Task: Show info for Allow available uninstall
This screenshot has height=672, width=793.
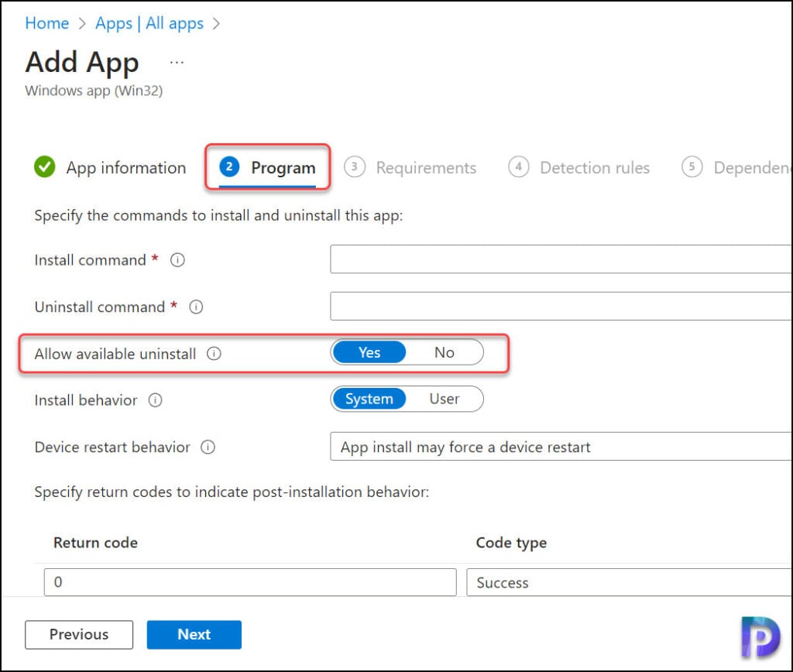Action: 214,354
